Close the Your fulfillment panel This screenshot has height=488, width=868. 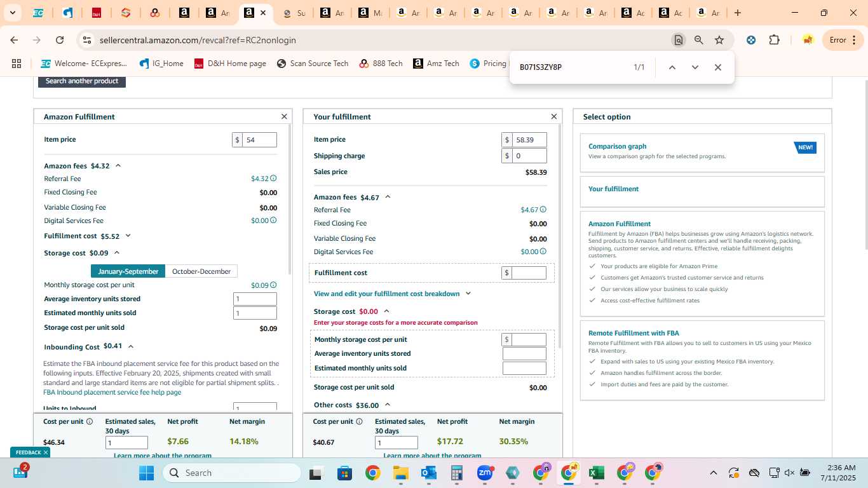pos(553,117)
